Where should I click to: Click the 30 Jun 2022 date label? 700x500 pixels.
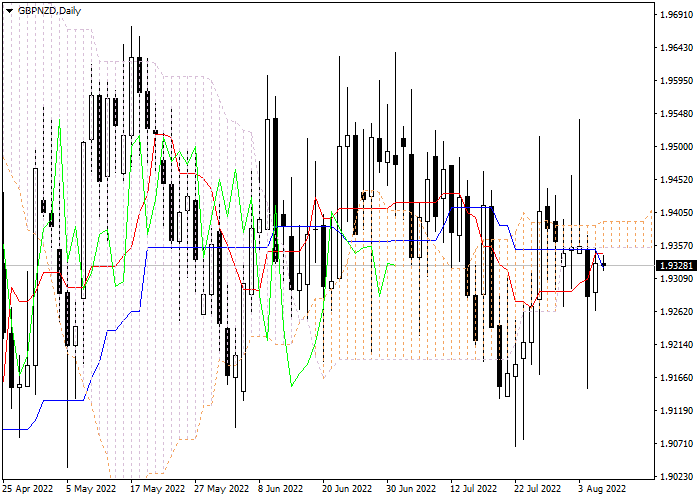[410, 489]
